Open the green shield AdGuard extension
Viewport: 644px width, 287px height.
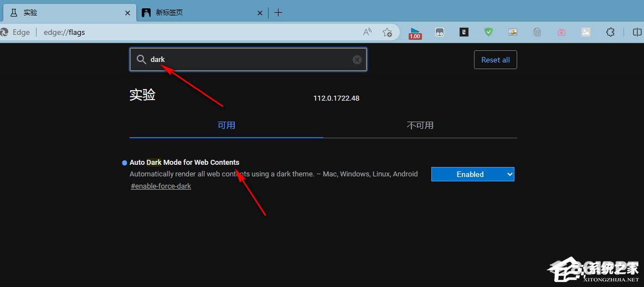488,32
